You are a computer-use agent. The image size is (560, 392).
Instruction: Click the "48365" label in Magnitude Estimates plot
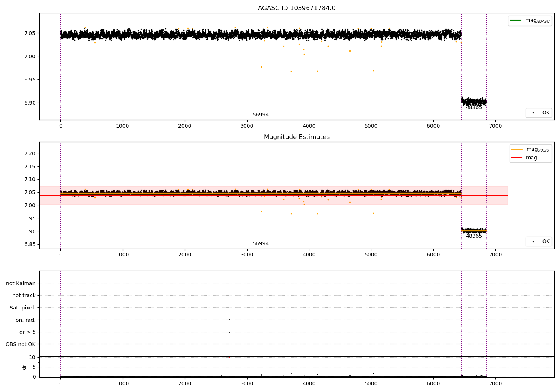coord(474,236)
